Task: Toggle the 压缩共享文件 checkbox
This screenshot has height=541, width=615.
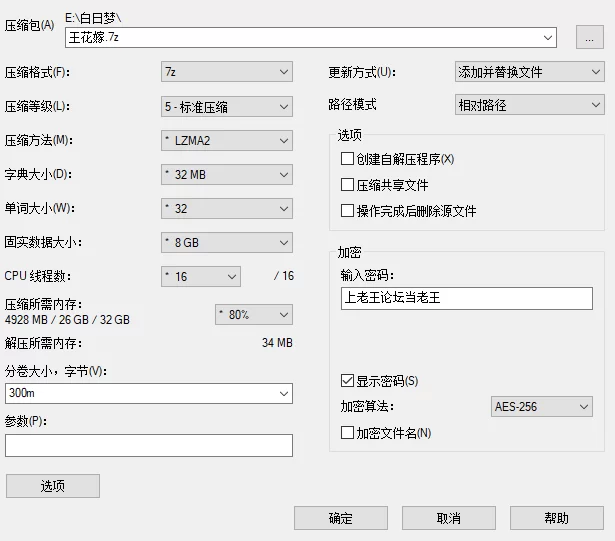Action: 347,185
